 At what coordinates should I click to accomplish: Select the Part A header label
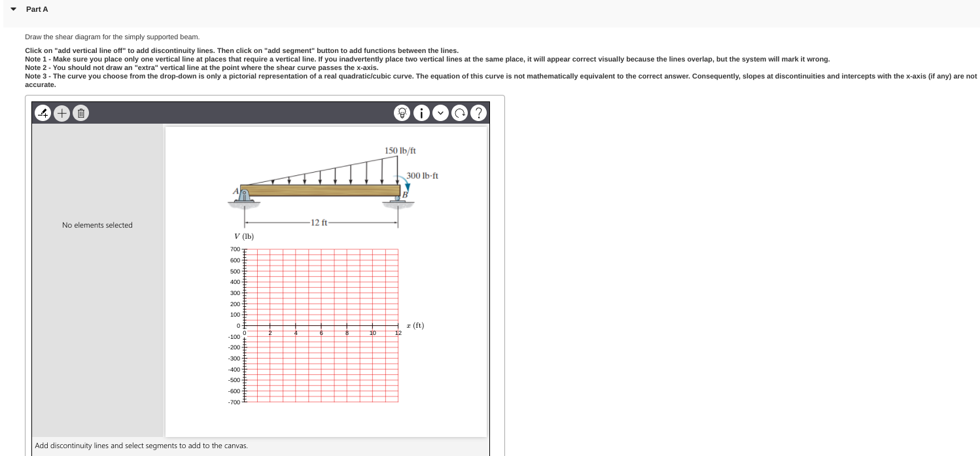pyautogui.click(x=37, y=9)
